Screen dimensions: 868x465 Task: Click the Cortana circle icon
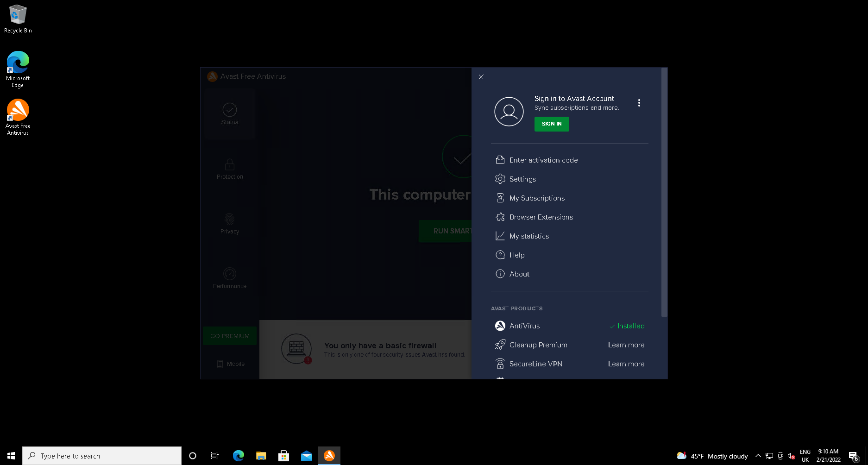coord(193,456)
